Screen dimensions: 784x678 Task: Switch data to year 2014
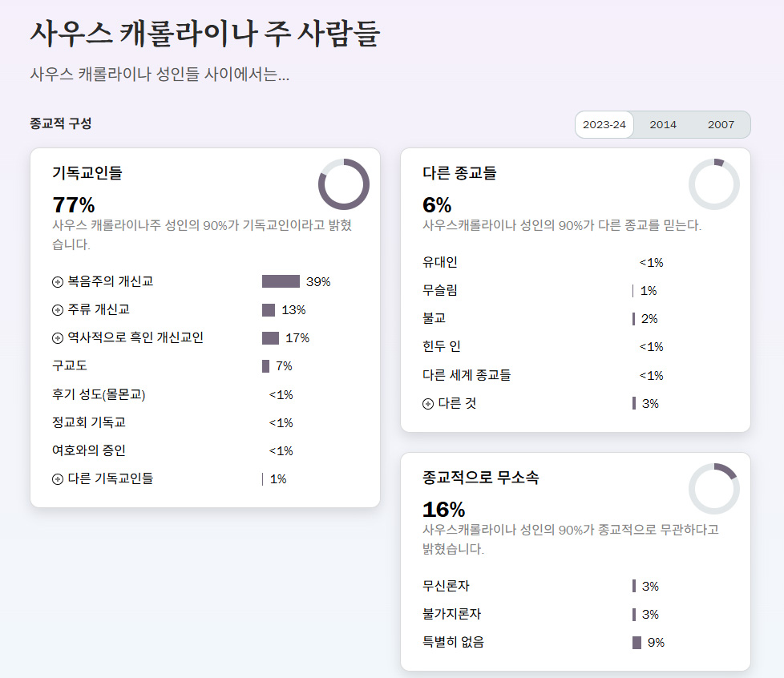tap(663, 125)
